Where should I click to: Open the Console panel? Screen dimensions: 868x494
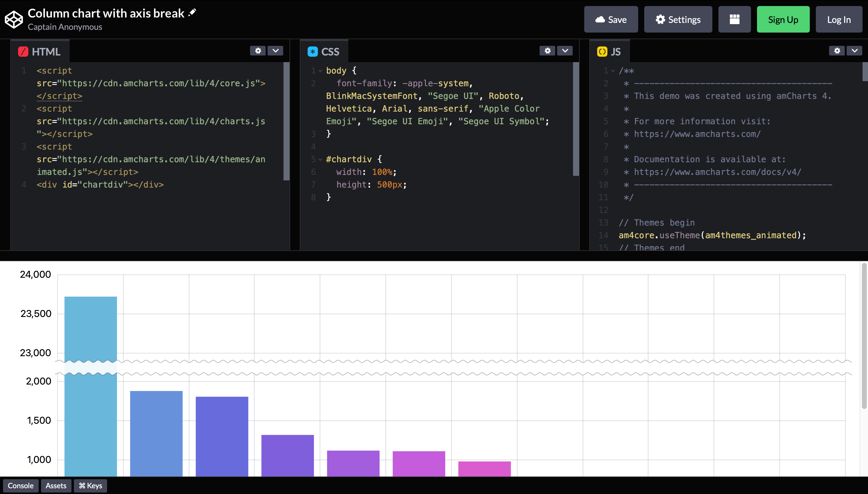[x=21, y=486]
